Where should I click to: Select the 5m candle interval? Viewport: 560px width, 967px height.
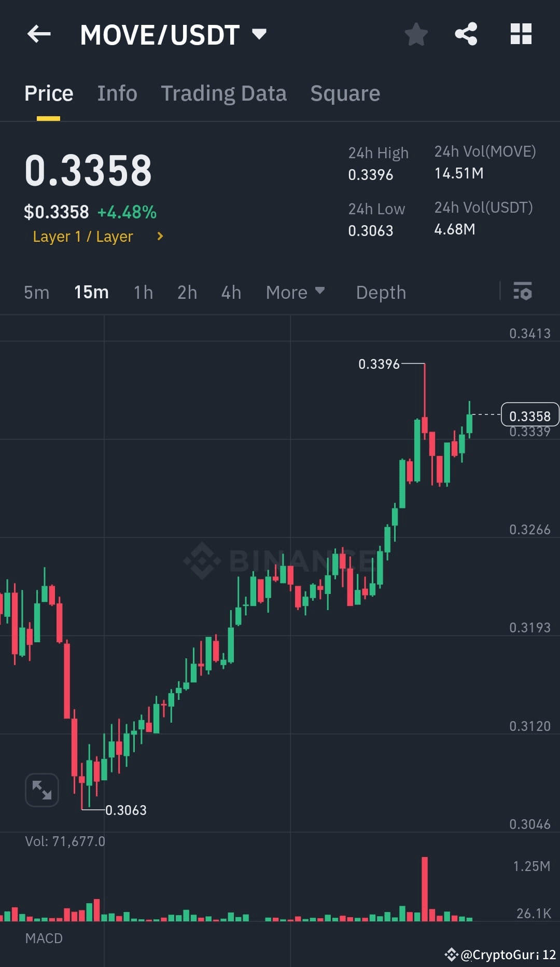36,292
